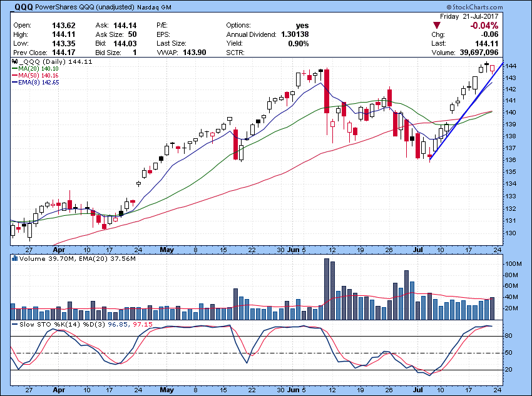The height and width of the screenshot is (396, 532).
Task: Click the 80 stochastic axis label
Action: [509, 336]
